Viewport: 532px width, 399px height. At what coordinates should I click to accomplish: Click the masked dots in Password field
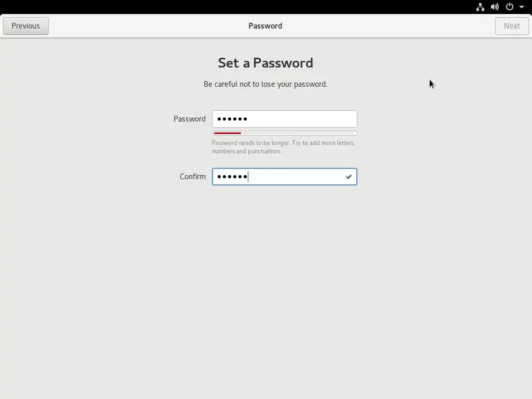pyautogui.click(x=232, y=119)
